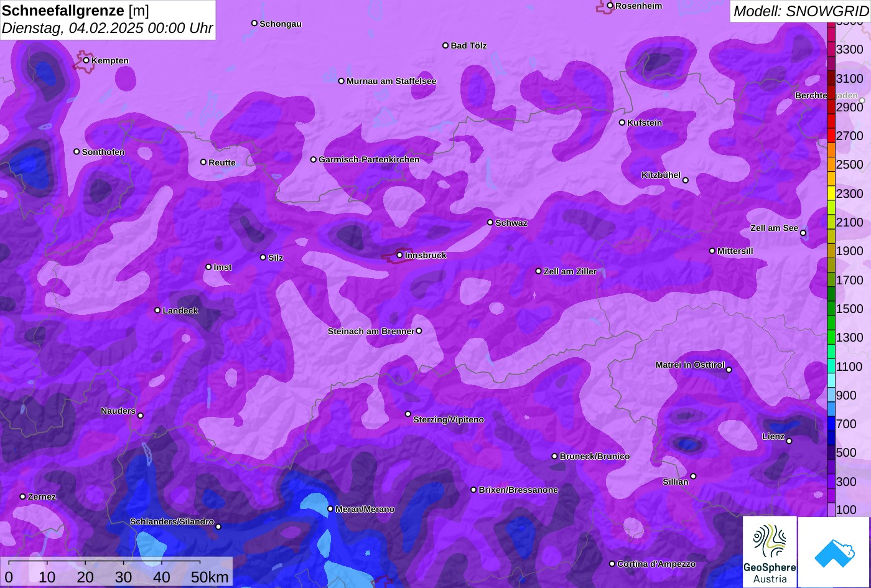The image size is (871, 588).
Task: Select the Zell am See marker dot
Action: 803,233
